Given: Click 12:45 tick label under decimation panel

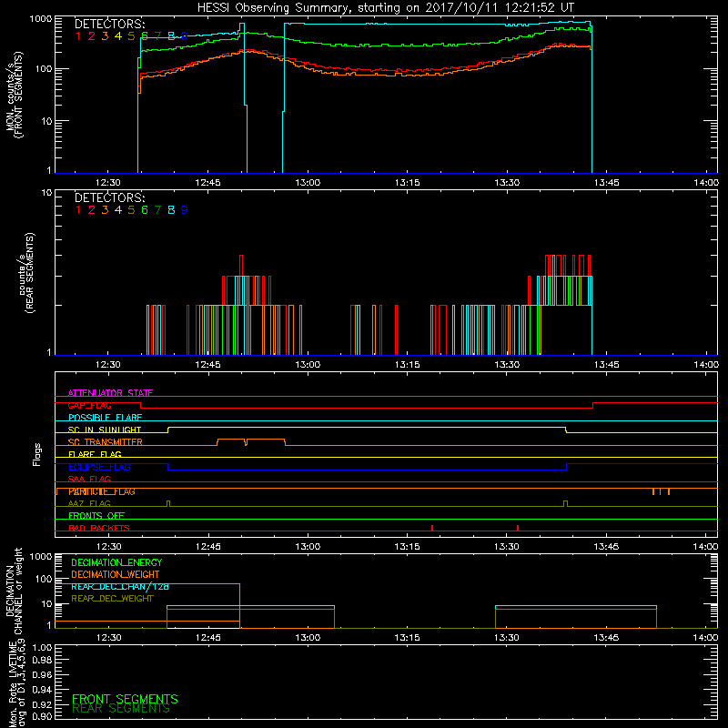Looking at the screenshot, I should coord(208,638).
